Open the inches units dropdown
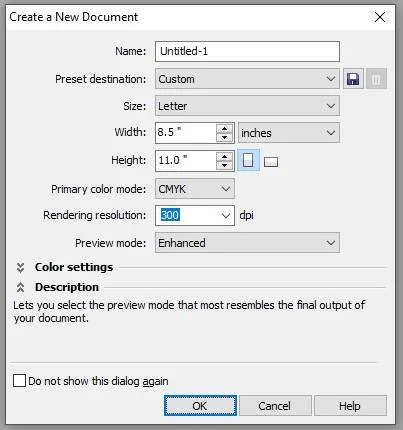This screenshot has height=430, width=403. click(289, 133)
